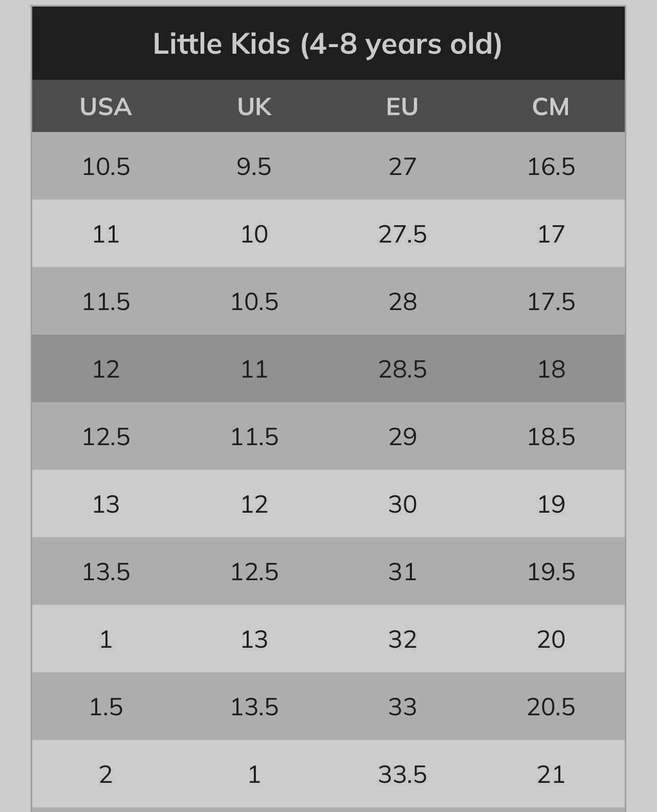
Task: Click UK size 13.5 cell
Action: (254, 707)
